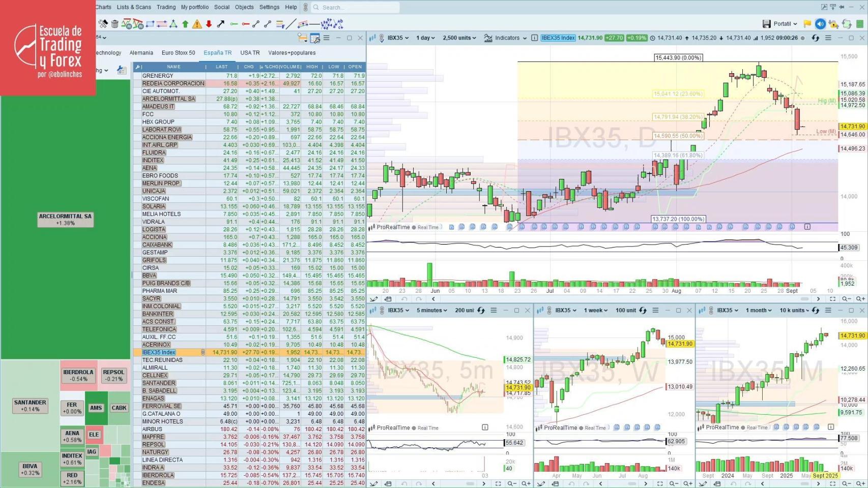Select the TELEFONICA row in the list

coord(249,329)
